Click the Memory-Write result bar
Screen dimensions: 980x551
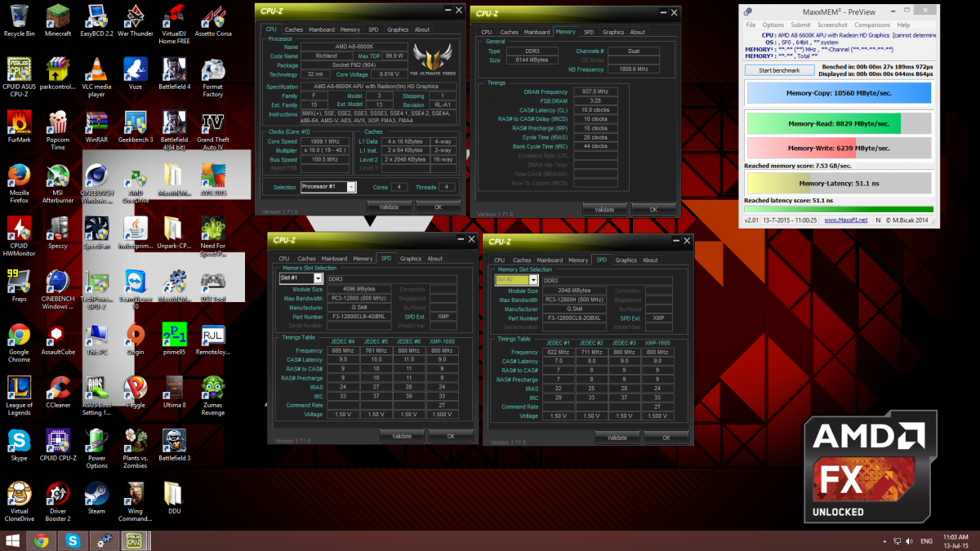(x=839, y=149)
